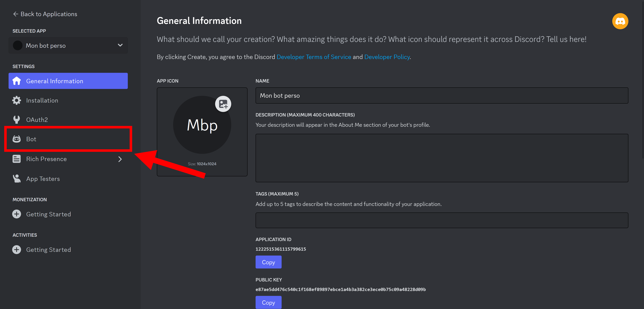Click the Back to Applications arrow icon
644x309 pixels.
click(x=15, y=14)
